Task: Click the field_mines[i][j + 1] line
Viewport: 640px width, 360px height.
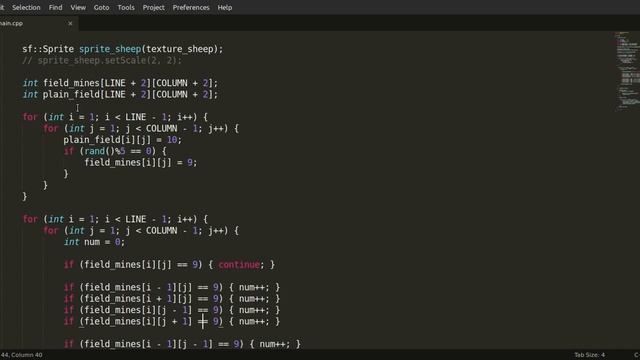Action: (x=172, y=321)
